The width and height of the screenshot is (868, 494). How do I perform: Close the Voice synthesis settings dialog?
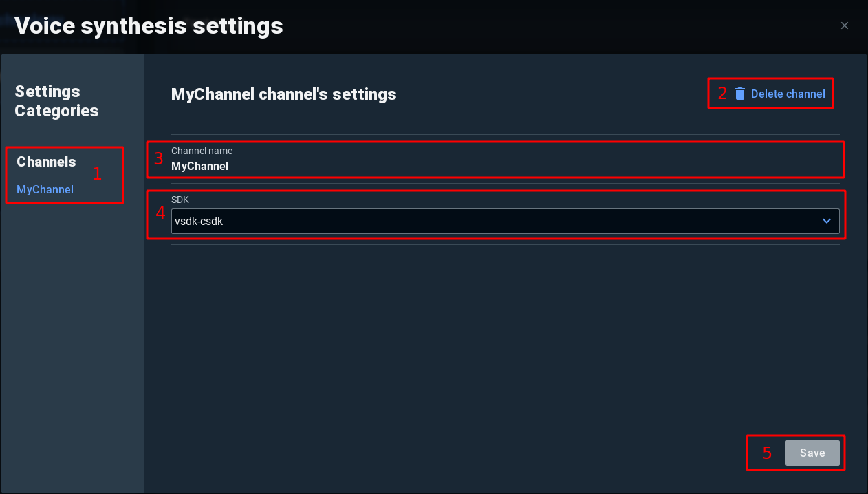tap(845, 26)
